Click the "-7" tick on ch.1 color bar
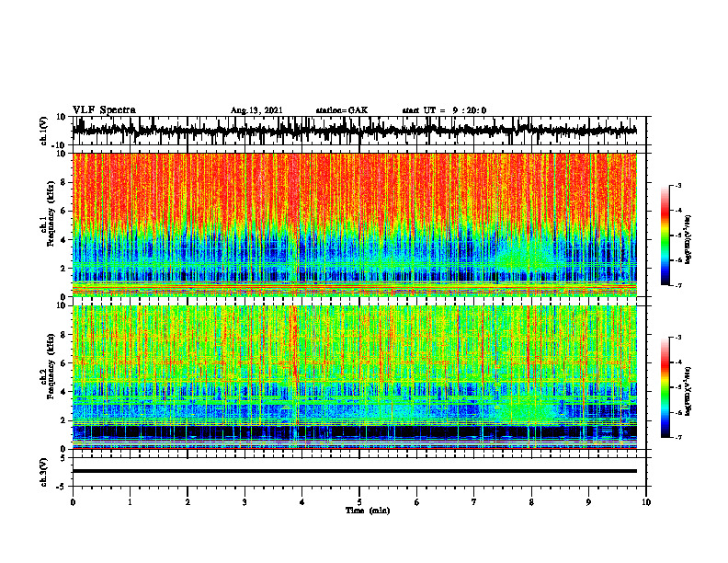This screenshot has width=728, height=563. pos(677,285)
